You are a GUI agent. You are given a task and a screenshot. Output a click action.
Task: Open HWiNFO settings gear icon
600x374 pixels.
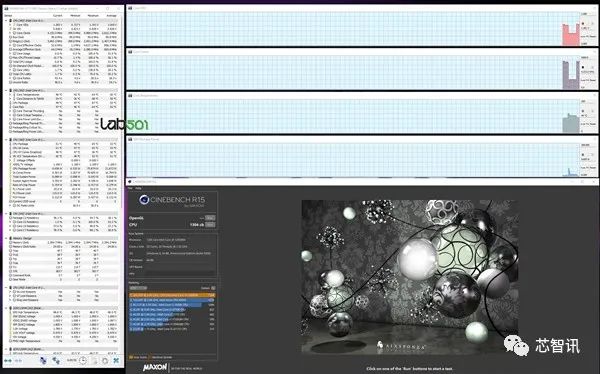[105, 361]
